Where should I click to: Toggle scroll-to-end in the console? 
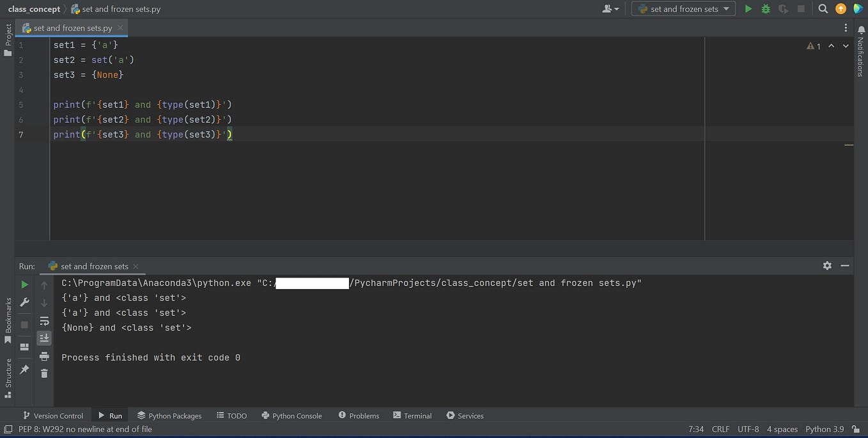(44, 338)
